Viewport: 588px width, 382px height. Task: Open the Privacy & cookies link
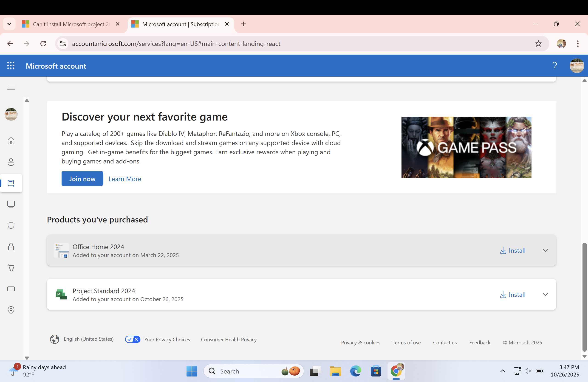click(360, 342)
